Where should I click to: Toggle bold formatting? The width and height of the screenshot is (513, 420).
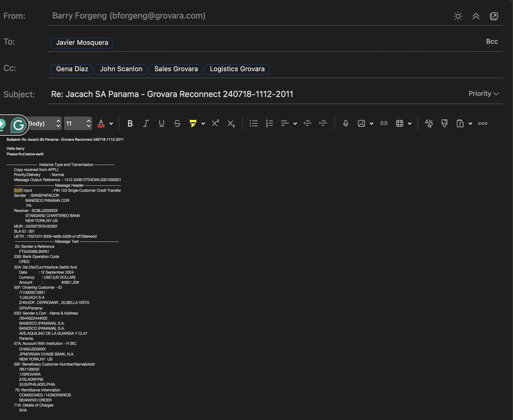130,123
